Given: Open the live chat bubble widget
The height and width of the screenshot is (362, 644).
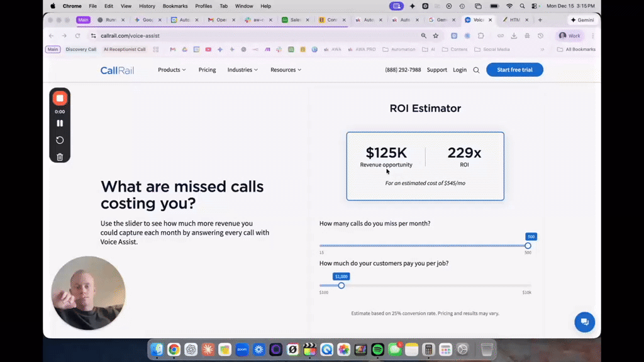Looking at the screenshot, I should (584, 322).
